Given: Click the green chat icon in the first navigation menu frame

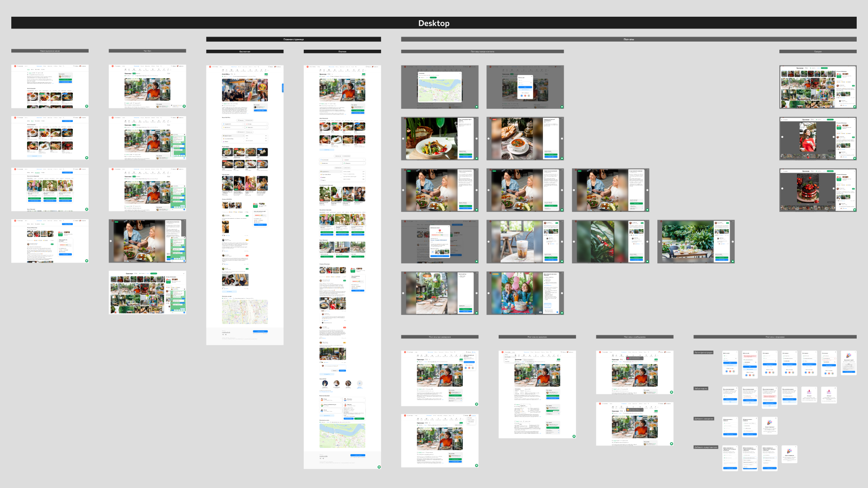Looking at the screenshot, I should 87,106.
